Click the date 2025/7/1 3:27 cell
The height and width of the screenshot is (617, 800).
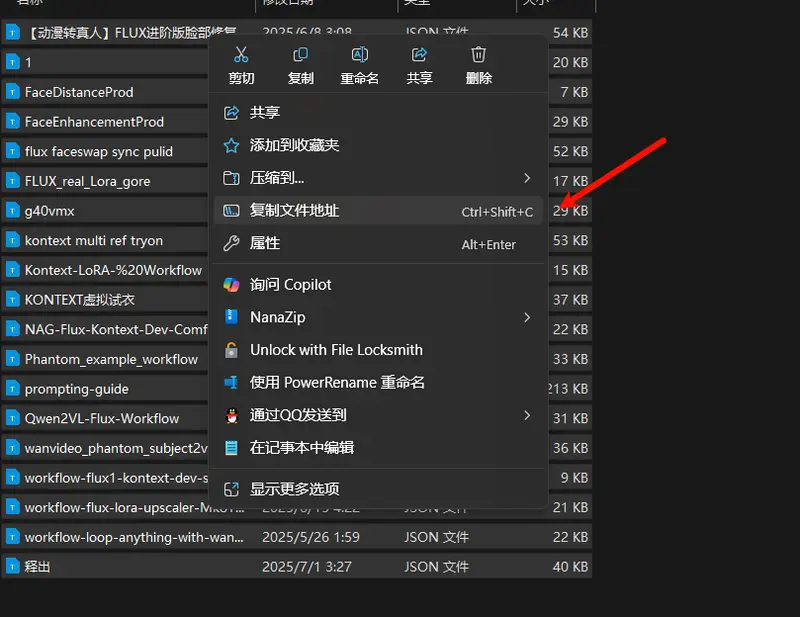pos(307,567)
